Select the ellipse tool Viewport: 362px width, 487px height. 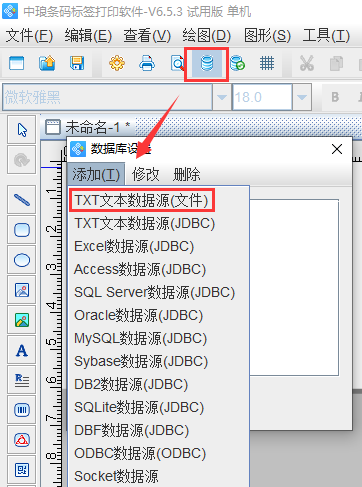(x=22, y=260)
